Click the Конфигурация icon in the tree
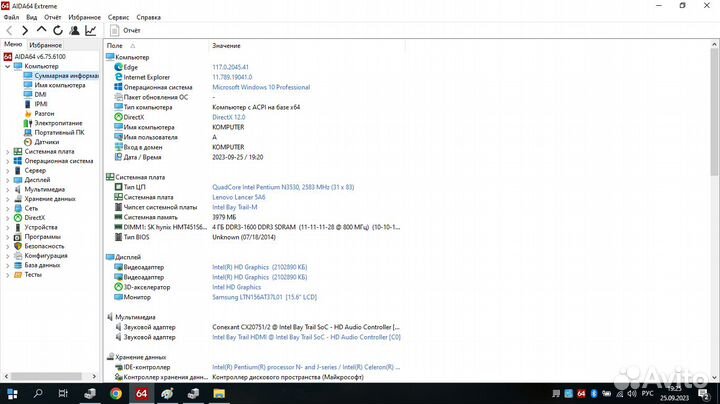This screenshot has width=720, height=404. 18,256
